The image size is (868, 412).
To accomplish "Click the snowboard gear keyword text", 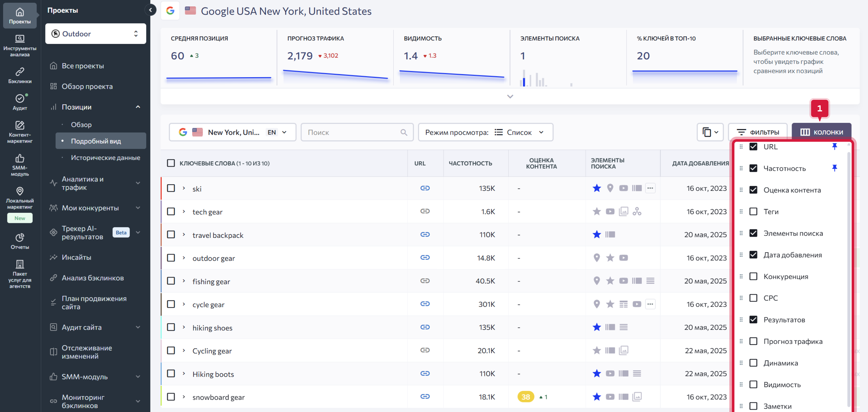I will coord(218,397).
